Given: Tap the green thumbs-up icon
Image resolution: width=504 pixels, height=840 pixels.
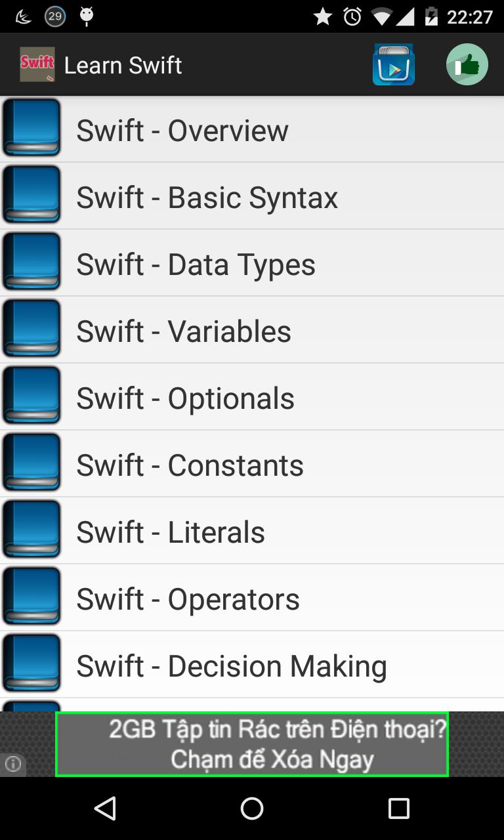Looking at the screenshot, I should click(x=467, y=65).
